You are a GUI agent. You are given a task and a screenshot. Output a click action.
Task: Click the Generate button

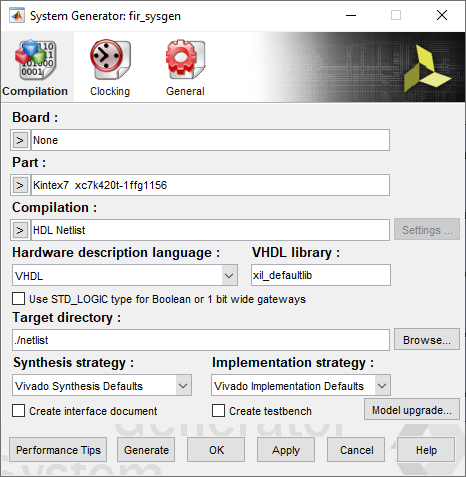pyautogui.click(x=146, y=450)
